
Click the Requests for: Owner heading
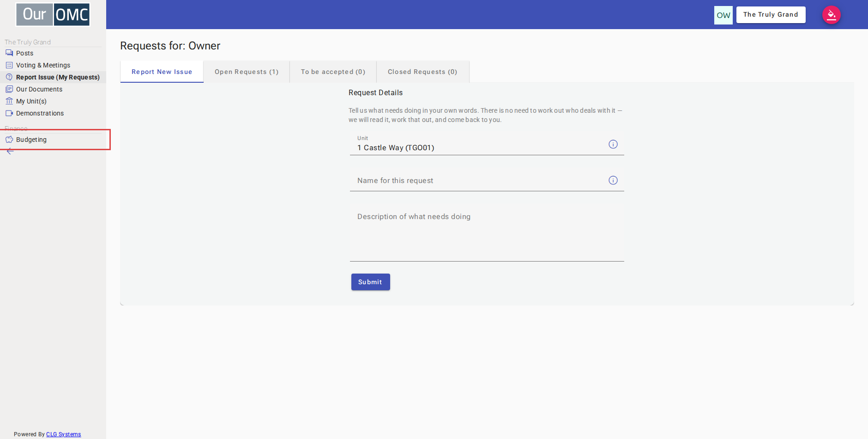click(x=170, y=46)
